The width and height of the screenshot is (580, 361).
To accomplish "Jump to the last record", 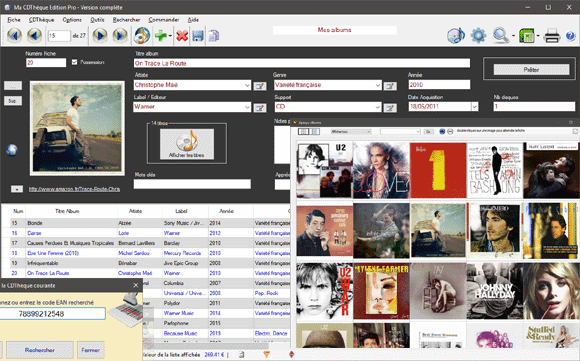I will (120, 36).
